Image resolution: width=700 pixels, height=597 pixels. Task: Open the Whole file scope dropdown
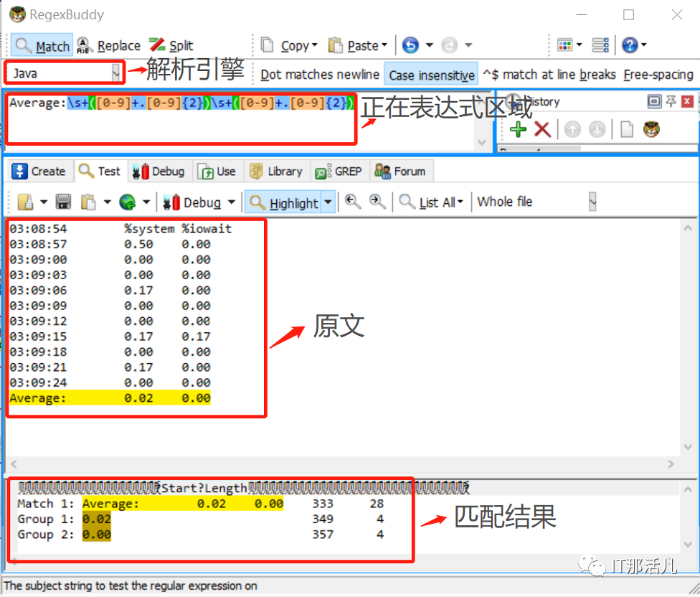point(592,202)
